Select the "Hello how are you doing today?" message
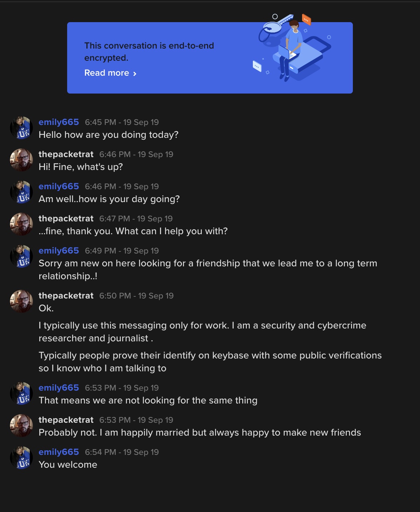This screenshot has height=512, width=420. click(109, 135)
